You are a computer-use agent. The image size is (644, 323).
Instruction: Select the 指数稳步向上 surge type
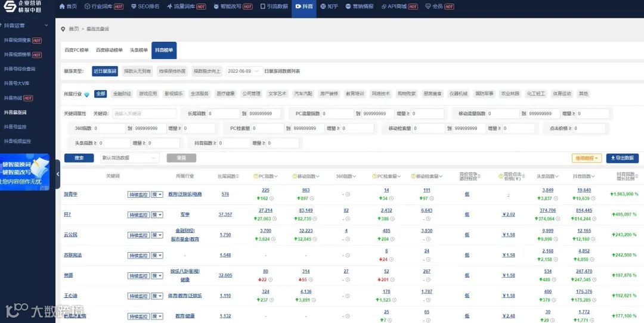pyautogui.click(x=207, y=72)
